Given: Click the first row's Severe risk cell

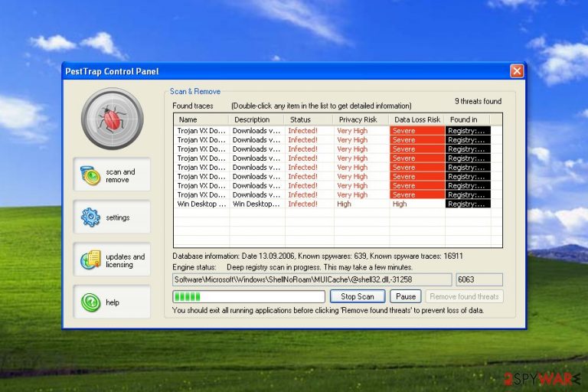Looking at the screenshot, I should coord(417,131).
